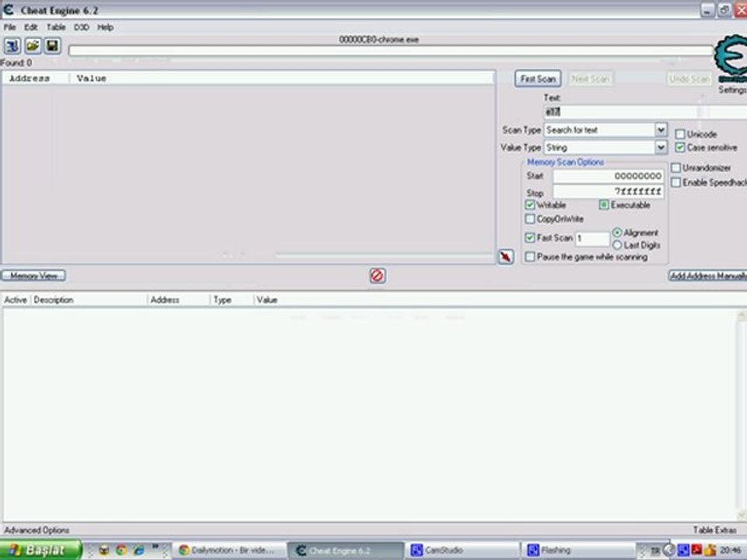This screenshot has width=747, height=560.
Task: Click Add Address Manually button
Action: pyautogui.click(x=708, y=275)
